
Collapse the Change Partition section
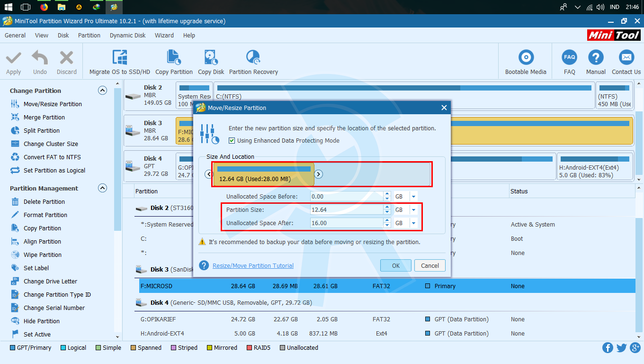(102, 91)
